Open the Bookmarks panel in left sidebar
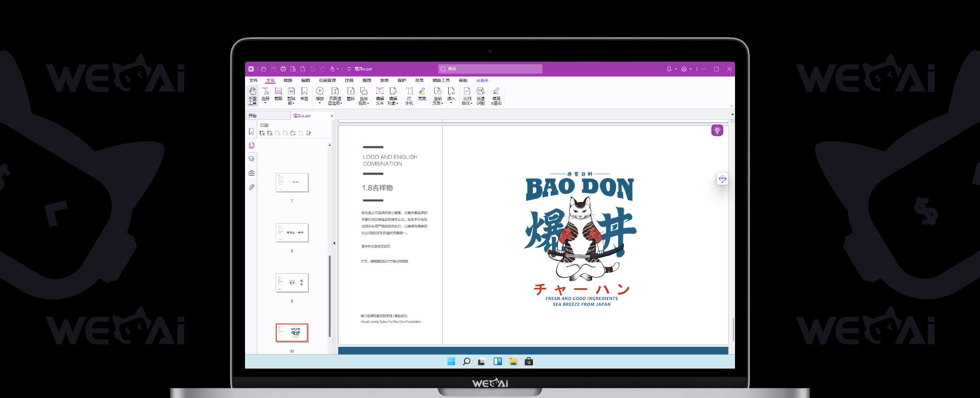 tap(251, 132)
